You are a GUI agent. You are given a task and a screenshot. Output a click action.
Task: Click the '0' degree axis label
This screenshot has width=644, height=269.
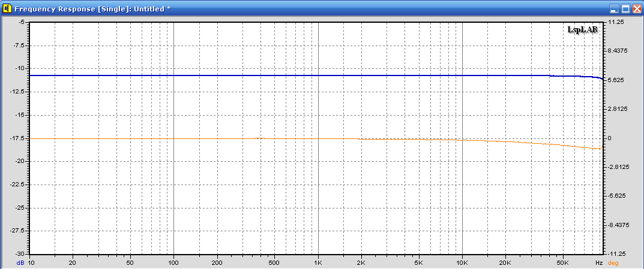pos(609,138)
